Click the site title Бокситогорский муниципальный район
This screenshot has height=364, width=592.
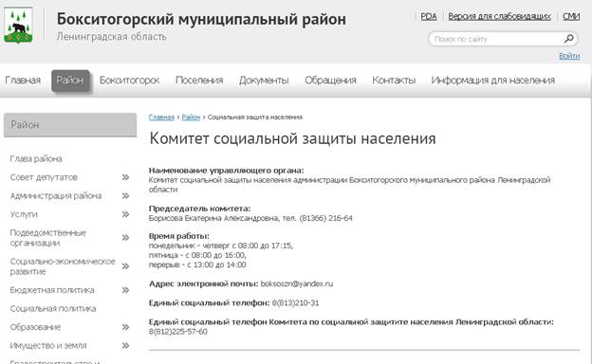[x=201, y=19]
